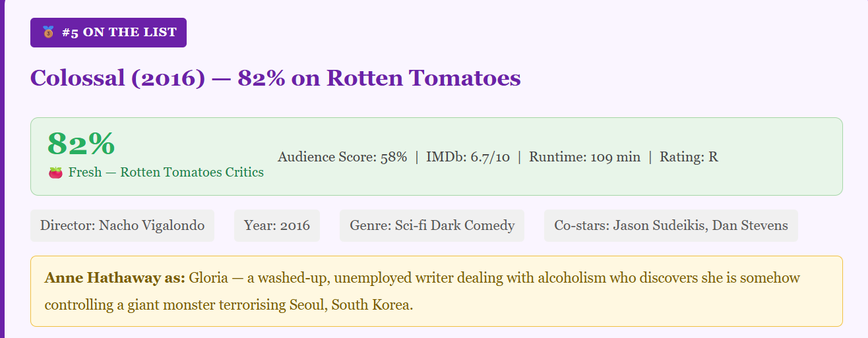Select the Genre: Sci-fi Dark Comedy chip

pos(432,226)
